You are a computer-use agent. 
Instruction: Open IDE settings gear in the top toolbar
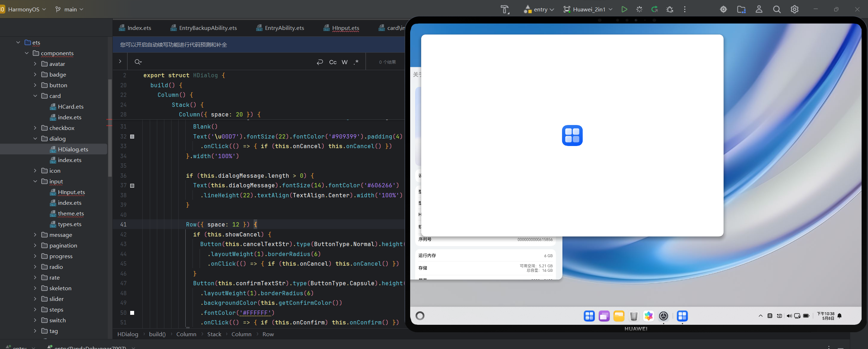click(795, 9)
